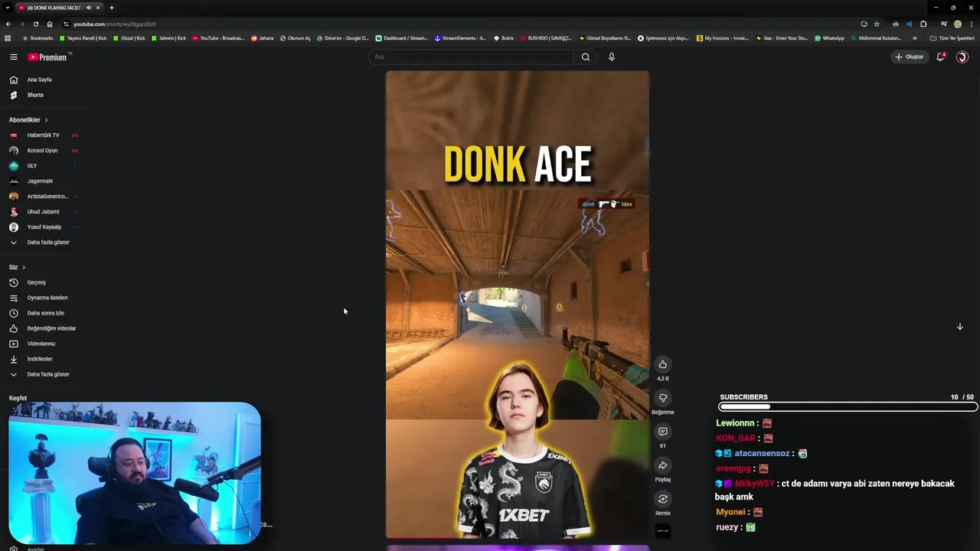Open Chrome home page button

tap(50, 24)
